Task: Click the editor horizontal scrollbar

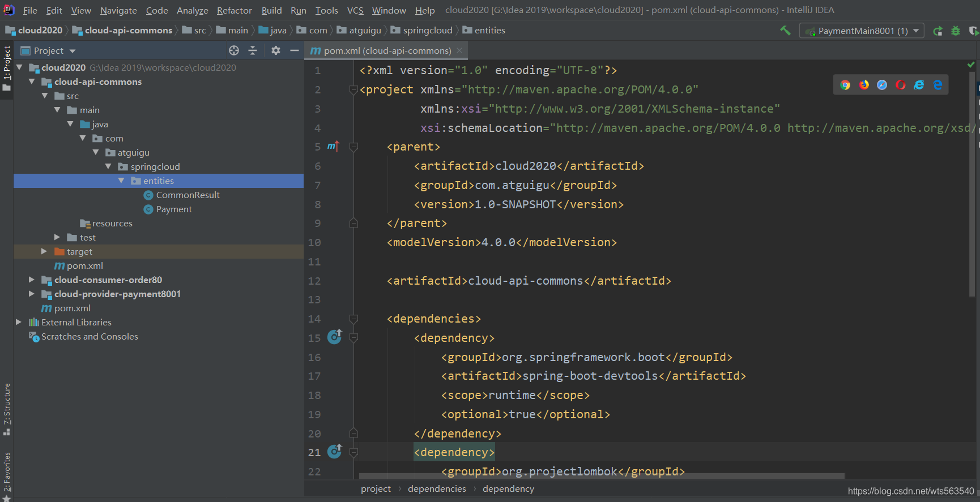Action: (602, 476)
